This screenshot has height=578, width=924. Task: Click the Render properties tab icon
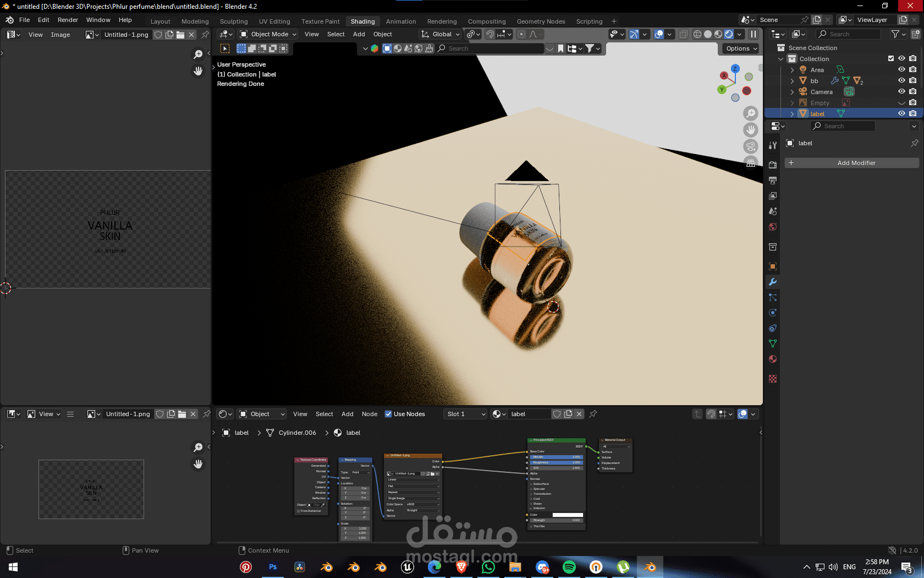point(773,165)
